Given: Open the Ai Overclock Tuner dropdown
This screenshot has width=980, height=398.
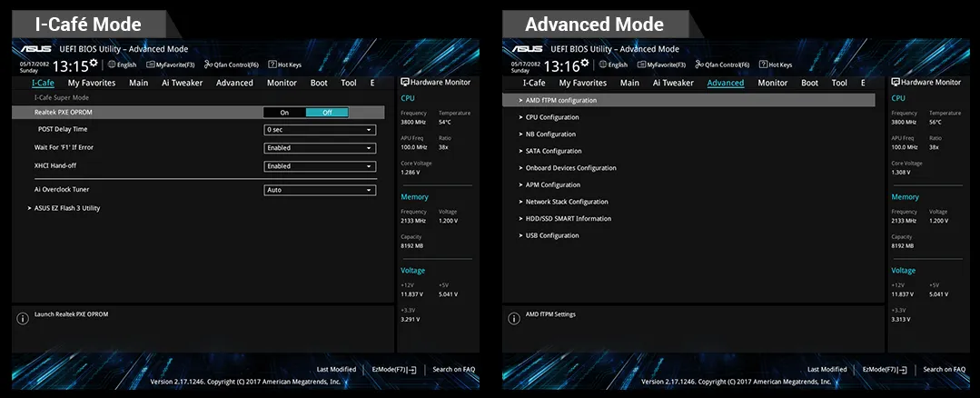Looking at the screenshot, I should (320, 190).
